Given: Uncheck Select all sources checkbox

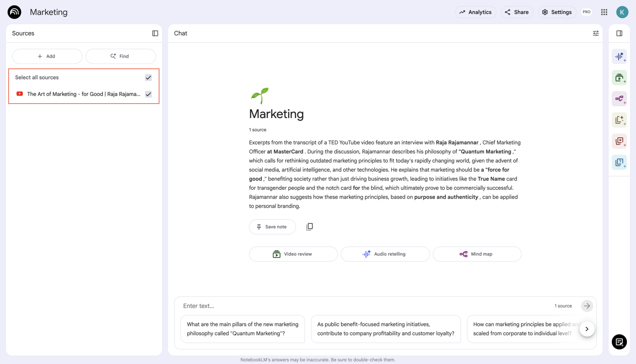Looking at the screenshot, I should (x=148, y=78).
